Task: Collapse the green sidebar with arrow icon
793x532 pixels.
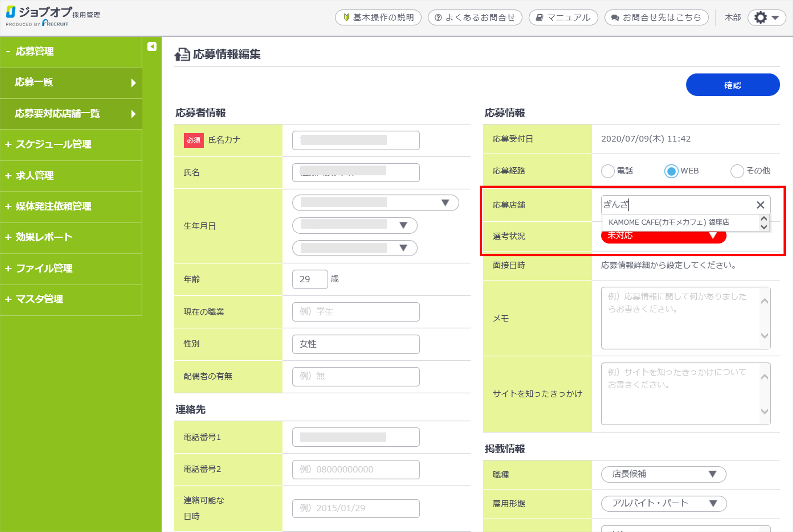Action: (x=152, y=47)
